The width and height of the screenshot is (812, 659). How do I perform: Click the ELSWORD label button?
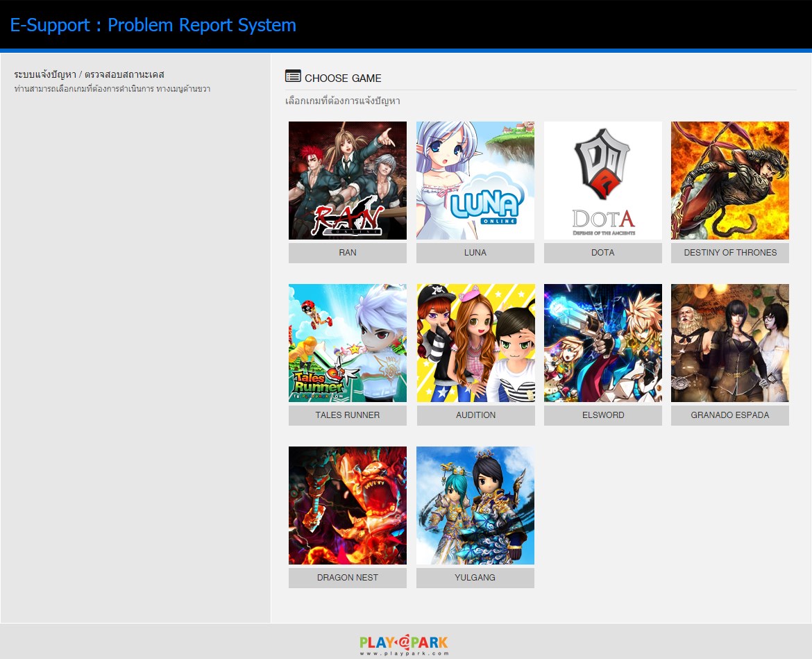(x=603, y=415)
